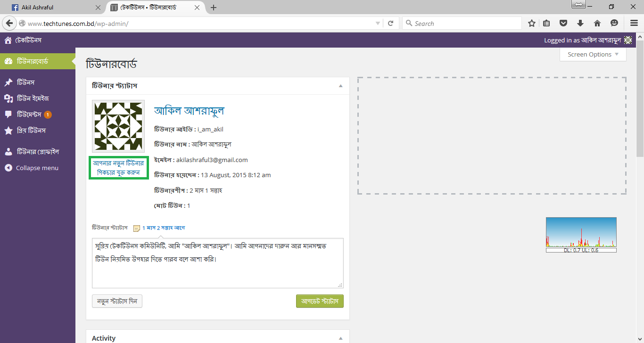Click the add new tuner picture link
Screen dimensions: 644x343
coord(118,168)
